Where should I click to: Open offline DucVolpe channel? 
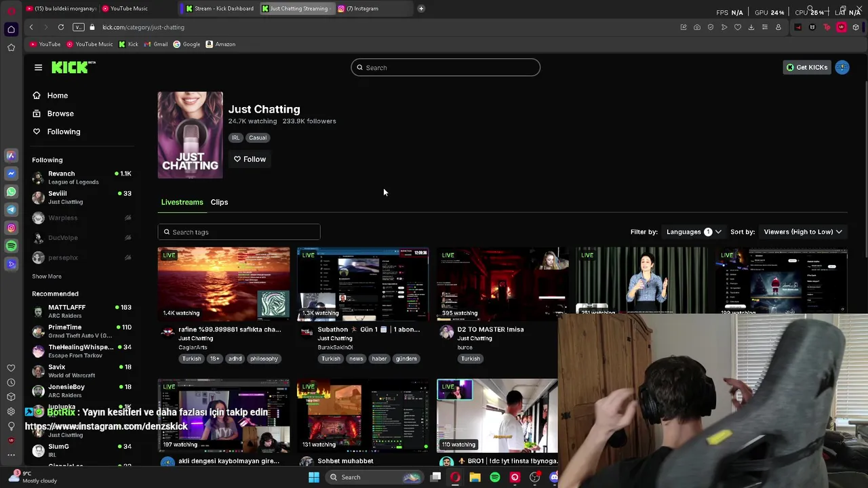click(x=81, y=237)
